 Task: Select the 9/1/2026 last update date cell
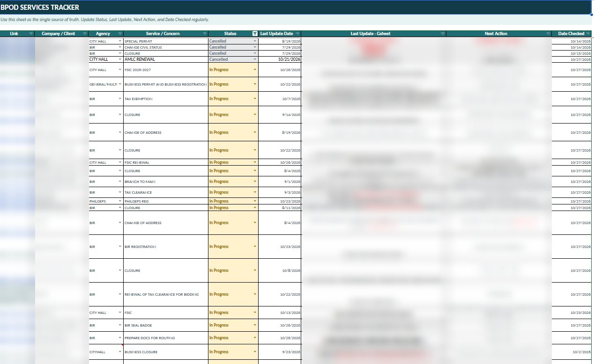[x=280, y=182]
